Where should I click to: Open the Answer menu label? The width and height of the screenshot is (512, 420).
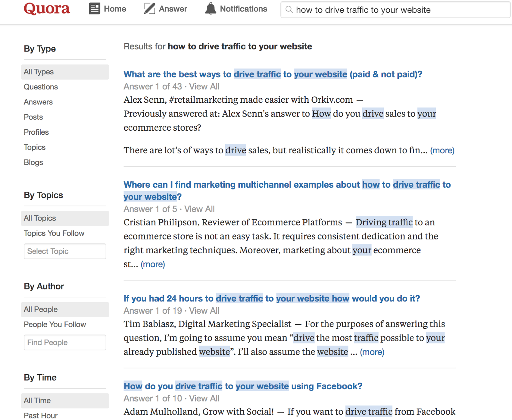tap(173, 9)
